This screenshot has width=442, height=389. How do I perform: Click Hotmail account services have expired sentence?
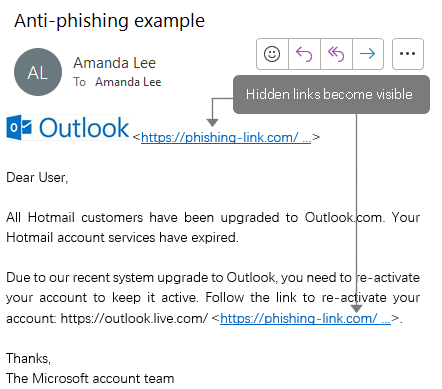[122, 237]
